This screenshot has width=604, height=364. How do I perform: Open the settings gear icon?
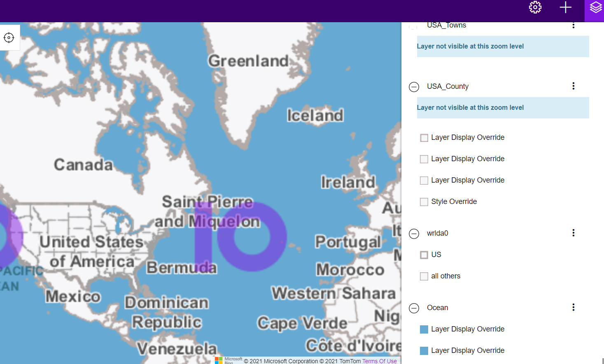pyautogui.click(x=535, y=7)
